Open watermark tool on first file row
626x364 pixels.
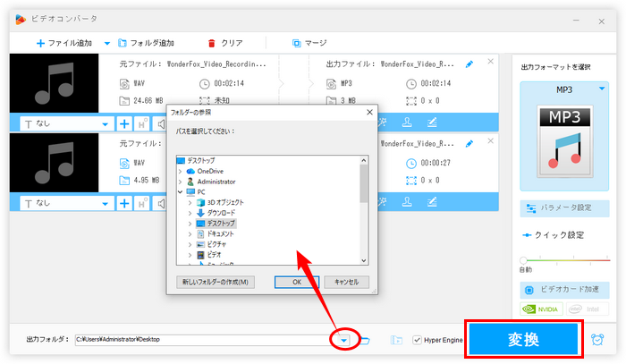click(x=407, y=123)
